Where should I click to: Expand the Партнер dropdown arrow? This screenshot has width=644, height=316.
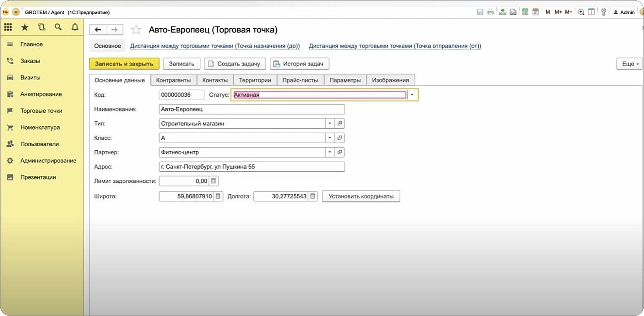(x=330, y=152)
